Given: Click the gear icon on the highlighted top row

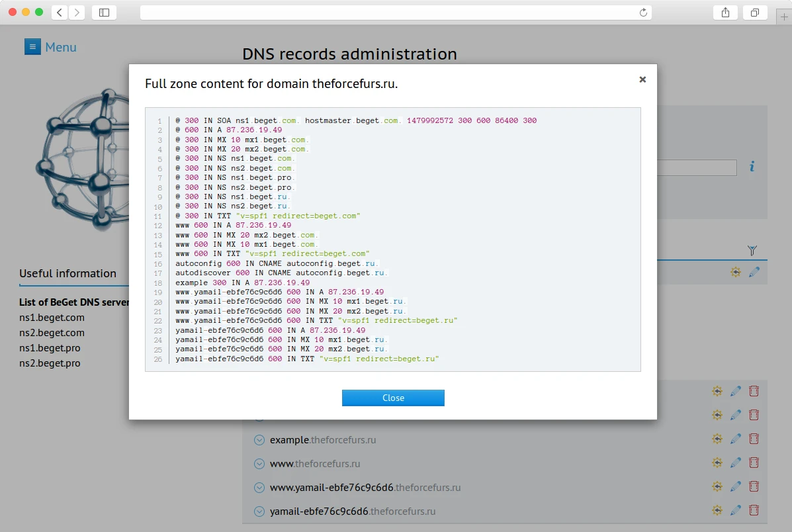Looking at the screenshot, I should (x=735, y=272).
